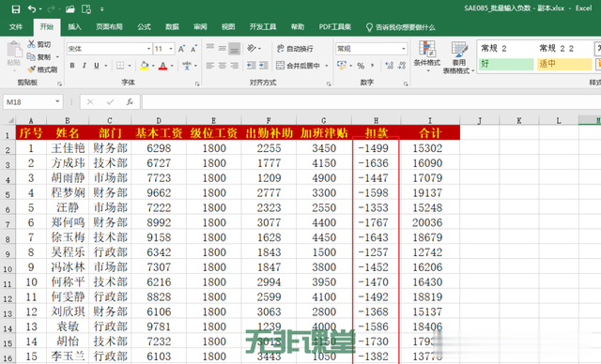
Task: Click the Save icon in quick access toolbar
Action: 16,9
